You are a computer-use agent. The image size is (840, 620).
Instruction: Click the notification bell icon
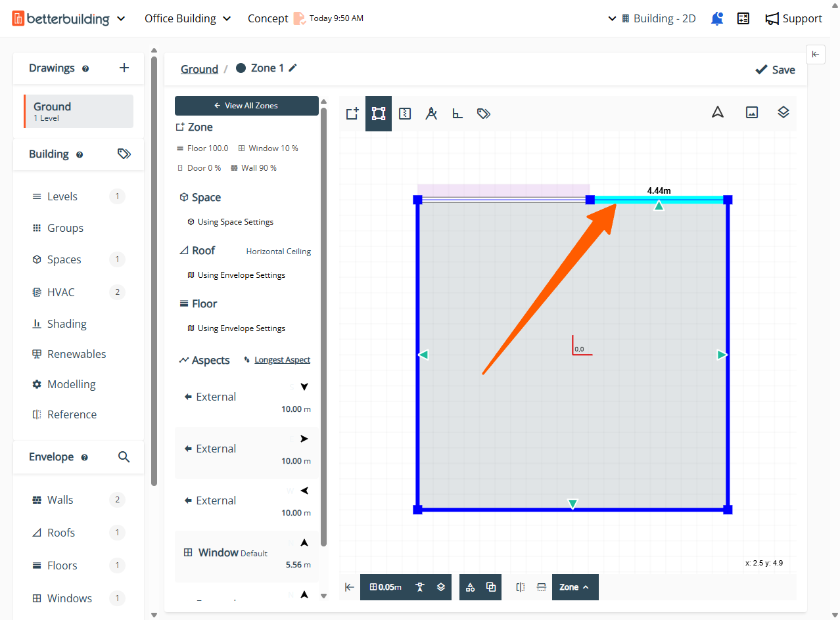coord(717,18)
